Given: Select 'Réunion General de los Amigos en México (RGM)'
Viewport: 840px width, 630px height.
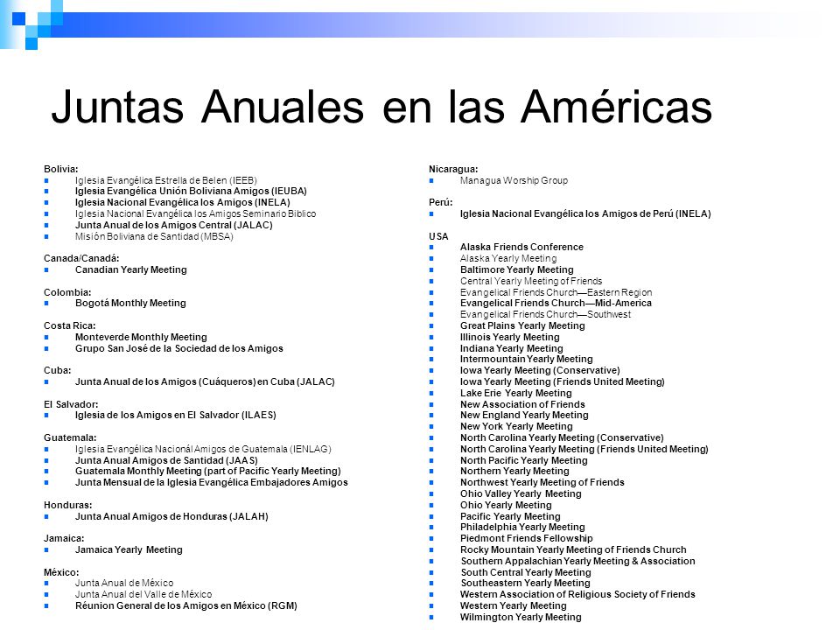Looking at the screenshot, I should 185,605.
